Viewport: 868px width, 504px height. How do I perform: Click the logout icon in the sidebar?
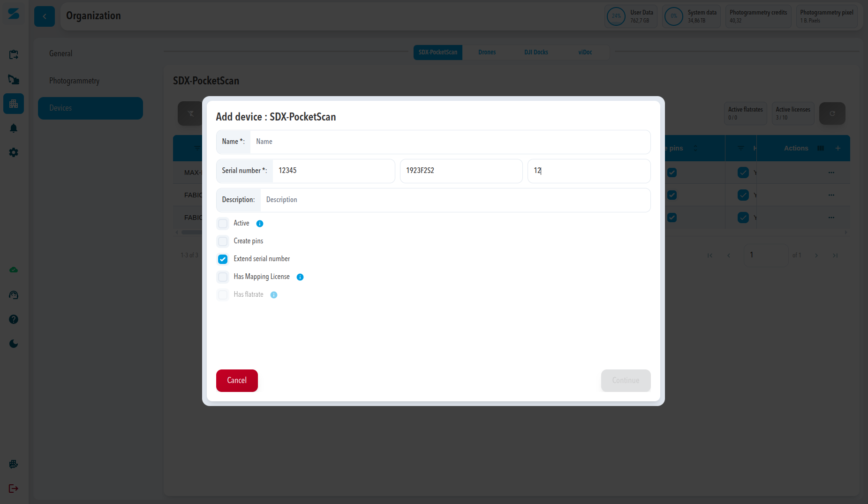pyautogui.click(x=14, y=489)
